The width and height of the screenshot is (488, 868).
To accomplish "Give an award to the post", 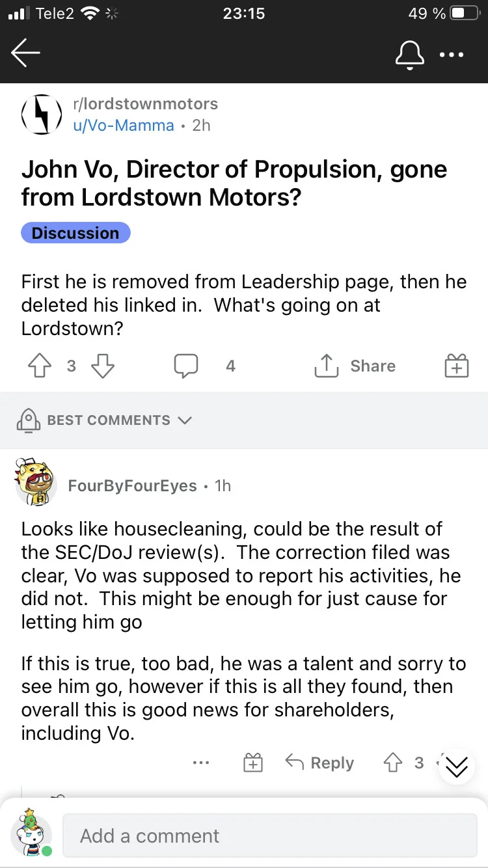I will 457,366.
